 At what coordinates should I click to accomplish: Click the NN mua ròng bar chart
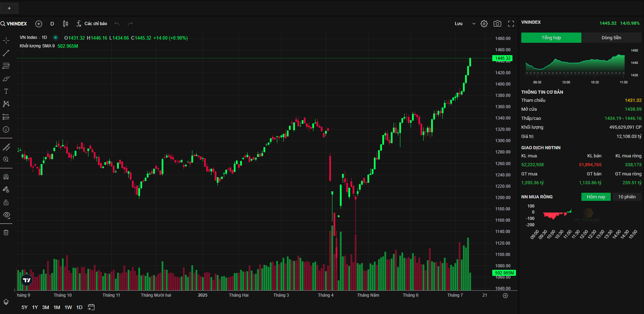click(557, 214)
